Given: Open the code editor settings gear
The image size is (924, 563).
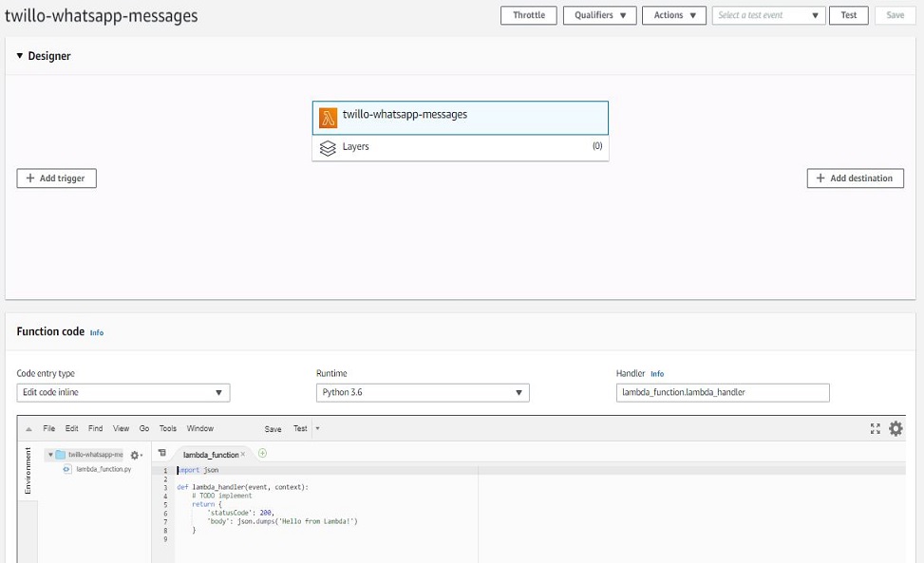Looking at the screenshot, I should pos(896,428).
